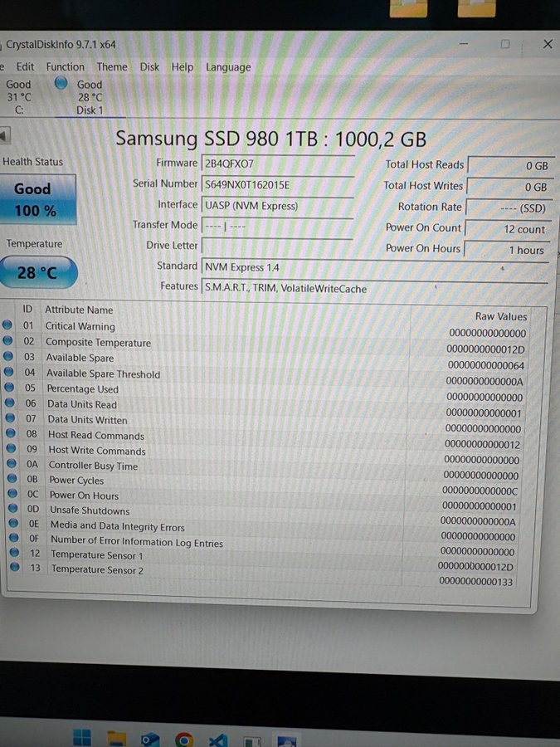Viewport: 560px width, 747px height.
Task: Switch to the C: drive tab
Action: 19,97
